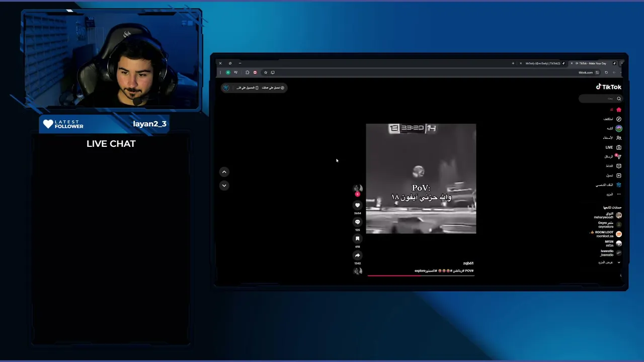Open the Activity inbox icon in sidebar

618,166
